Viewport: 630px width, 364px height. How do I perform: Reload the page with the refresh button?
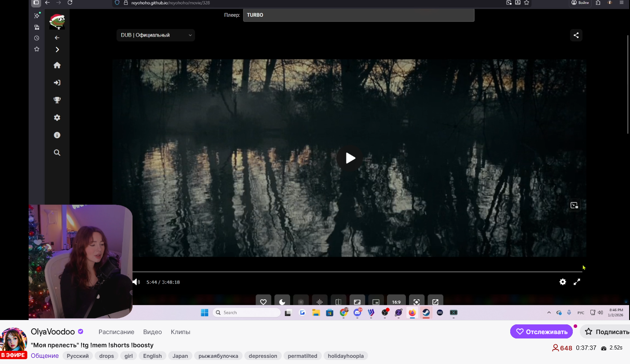(x=70, y=3)
